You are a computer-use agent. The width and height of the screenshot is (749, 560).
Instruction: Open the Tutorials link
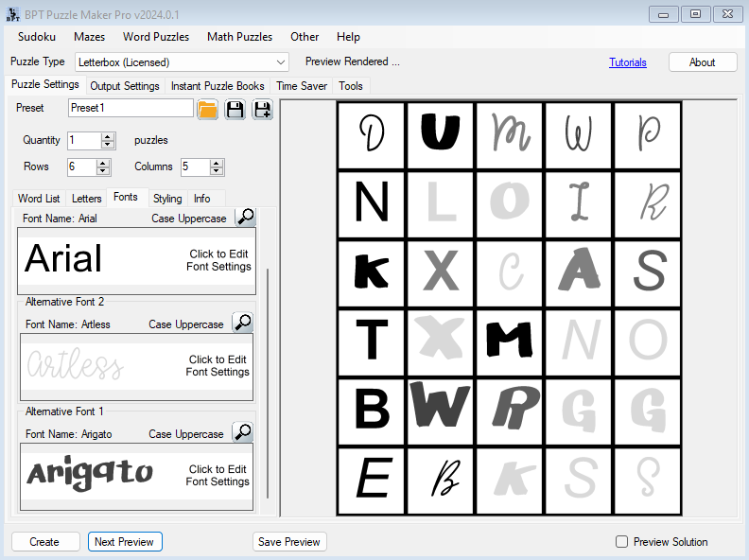click(x=628, y=62)
